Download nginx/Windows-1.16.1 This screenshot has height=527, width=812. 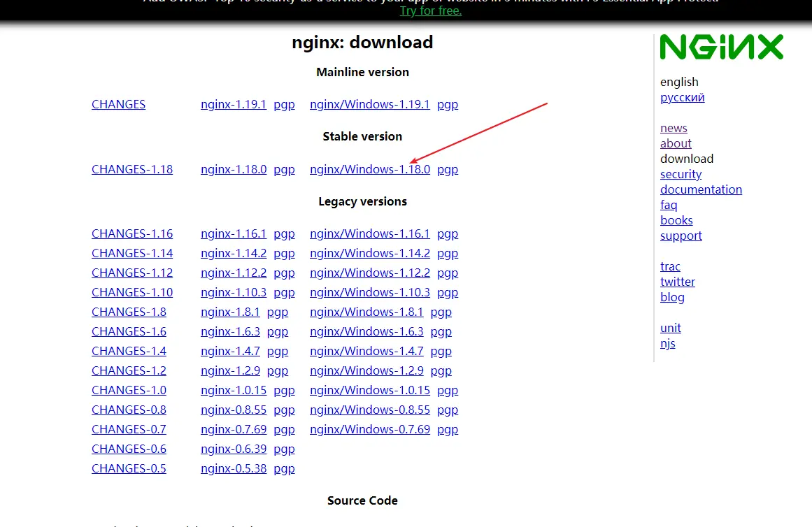click(x=370, y=233)
